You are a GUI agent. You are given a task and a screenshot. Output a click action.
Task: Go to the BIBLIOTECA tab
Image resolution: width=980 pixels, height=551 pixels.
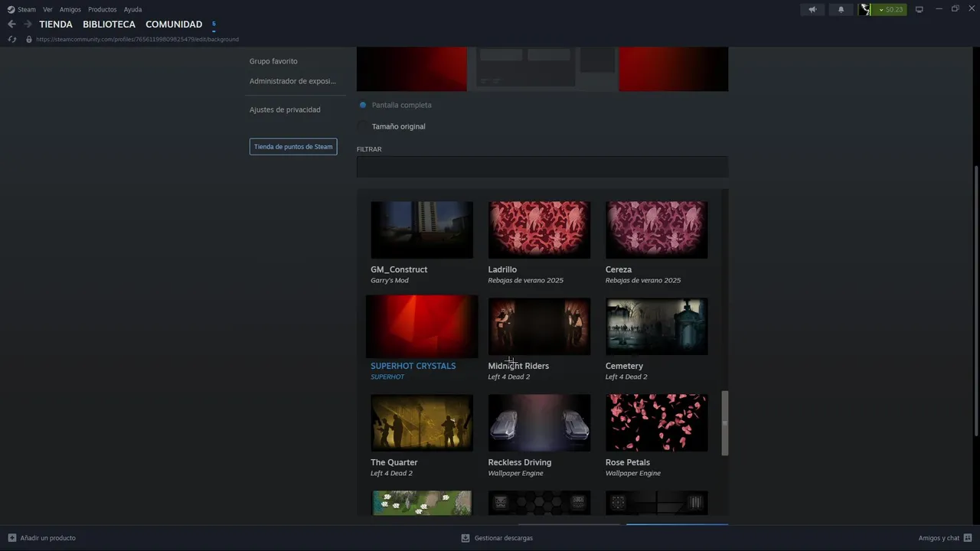tap(109, 24)
